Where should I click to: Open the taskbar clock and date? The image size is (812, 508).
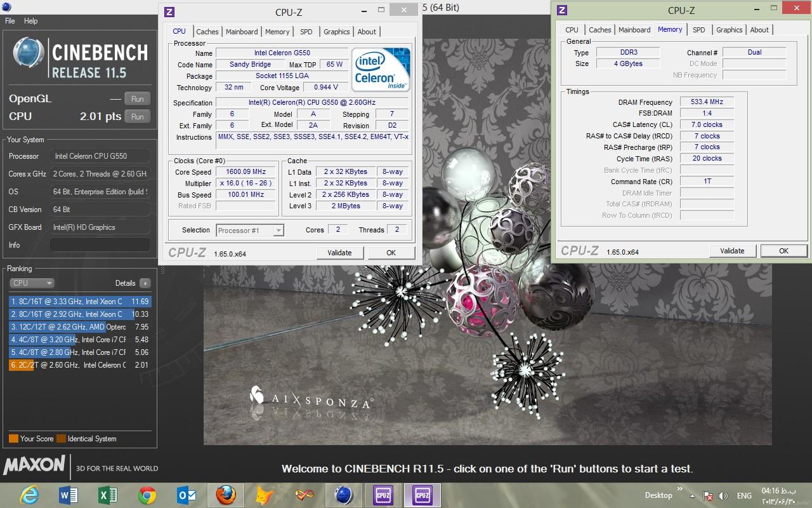(x=778, y=495)
